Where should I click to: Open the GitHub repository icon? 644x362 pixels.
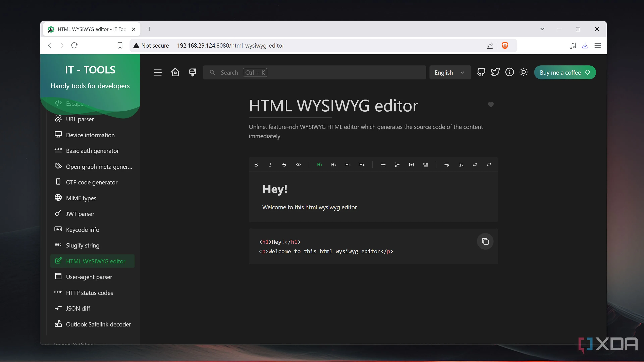[x=481, y=72]
